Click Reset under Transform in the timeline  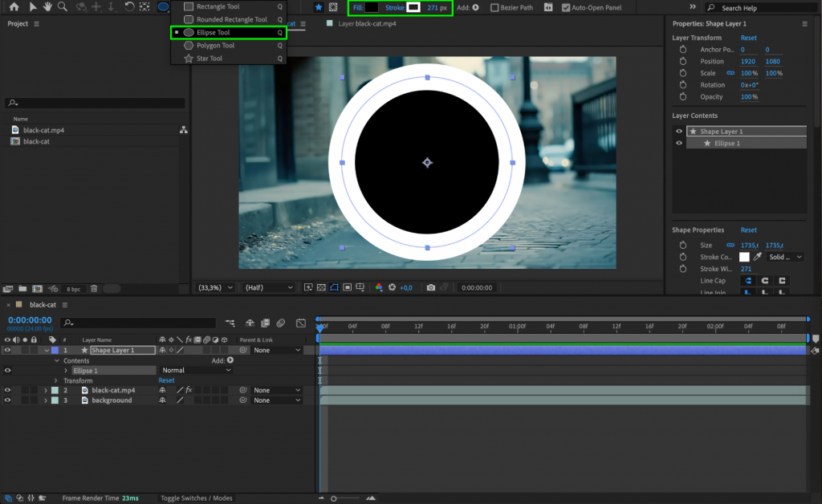(167, 380)
